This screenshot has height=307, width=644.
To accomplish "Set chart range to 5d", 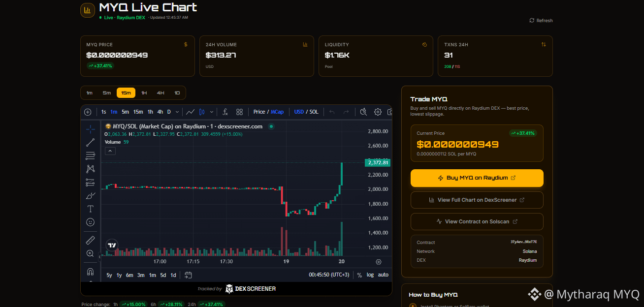I will (x=163, y=275).
